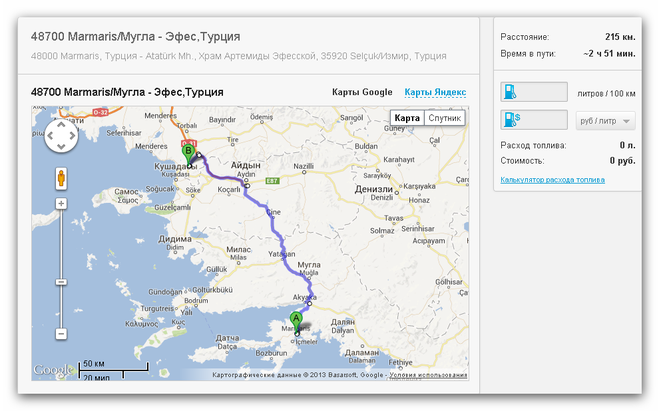This screenshot has width=659, height=411.
Task: Click the Google logo on the map
Action: [53, 370]
